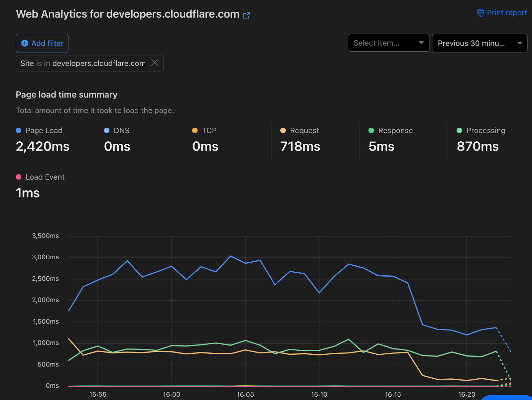Click the 16:05 tick on the time axis
This screenshot has width=532, height=400.
[245, 394]
